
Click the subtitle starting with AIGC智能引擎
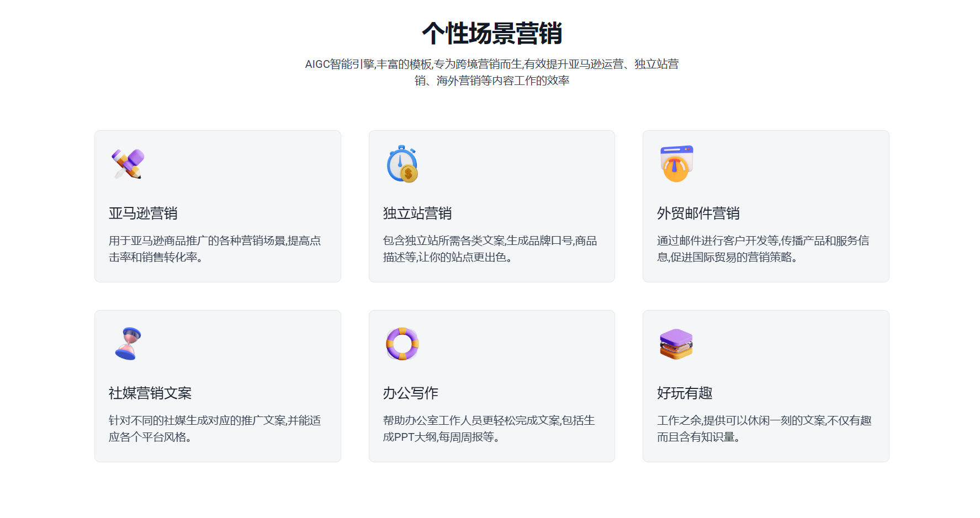pos(492,72)
